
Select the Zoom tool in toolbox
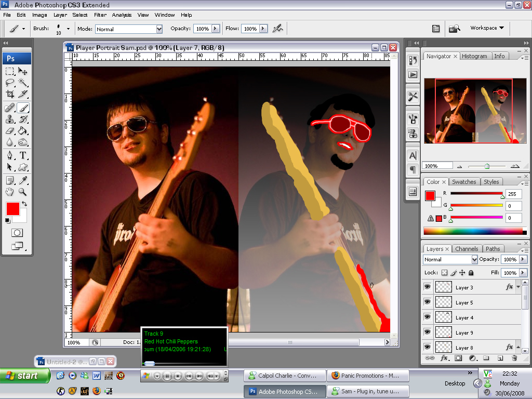tap(23, 192)
